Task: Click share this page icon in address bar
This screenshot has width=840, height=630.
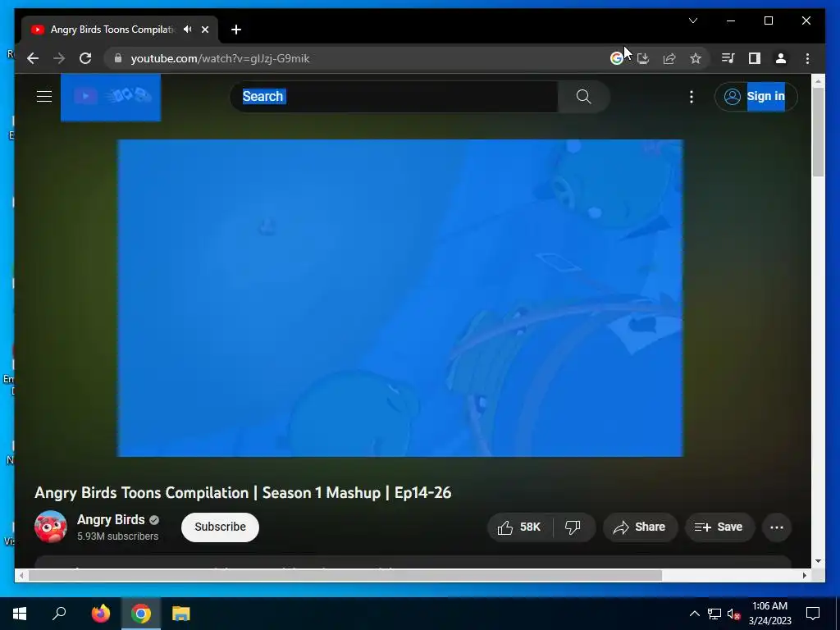Action: 669,58
